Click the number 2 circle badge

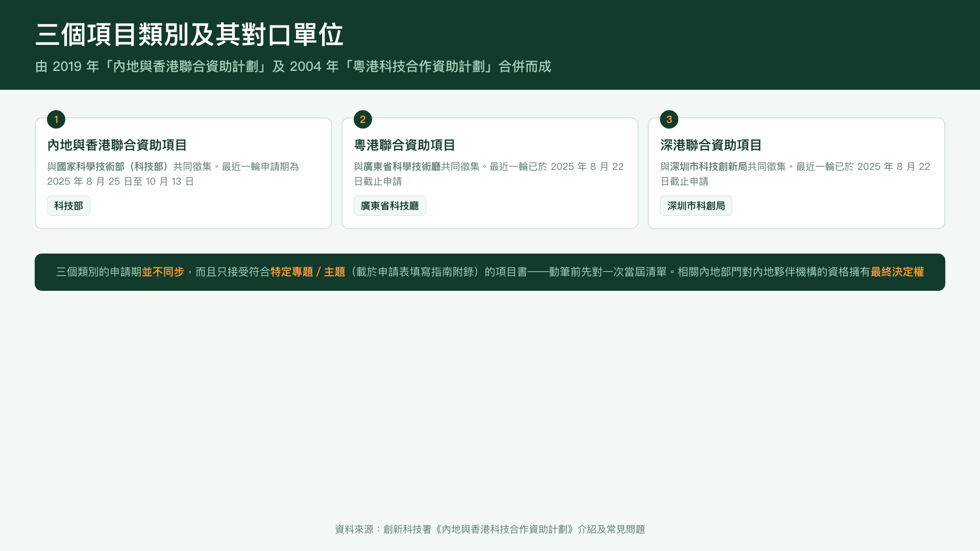tap(362, 119)
